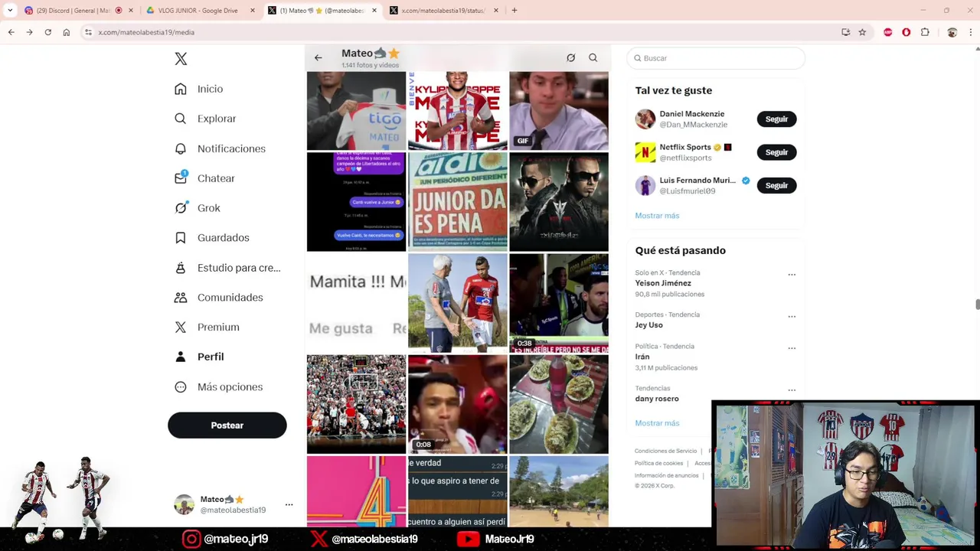Open the Mamita !!! media thumbnail
Screen dimensions: 980x551
click(x=357, y=303)
